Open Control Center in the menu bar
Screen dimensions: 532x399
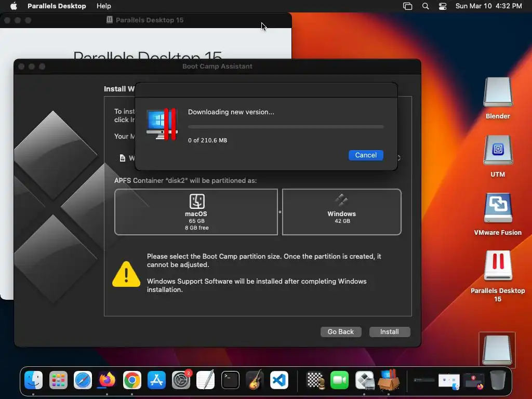(x=443, y=6)
